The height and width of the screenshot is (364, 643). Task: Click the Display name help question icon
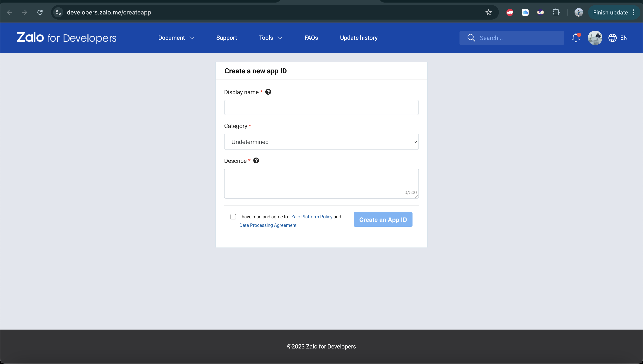point(268,92)
